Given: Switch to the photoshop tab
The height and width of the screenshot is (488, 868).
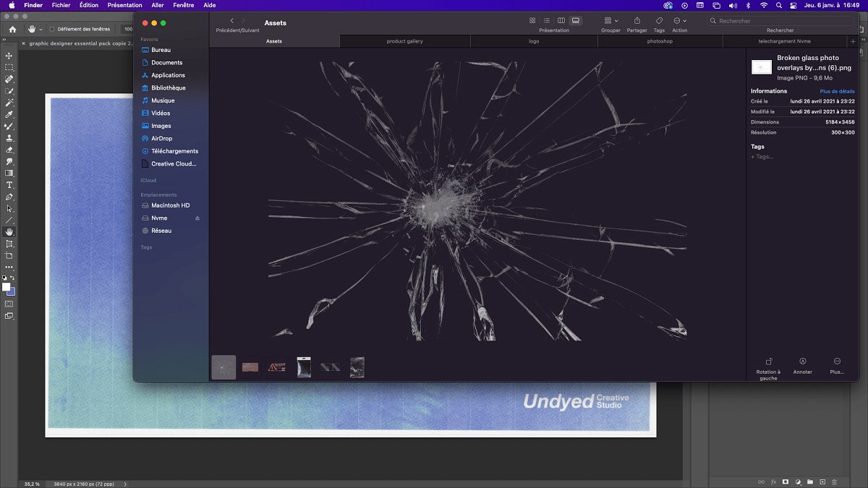Looking at the screenshot, I should 660,41.
